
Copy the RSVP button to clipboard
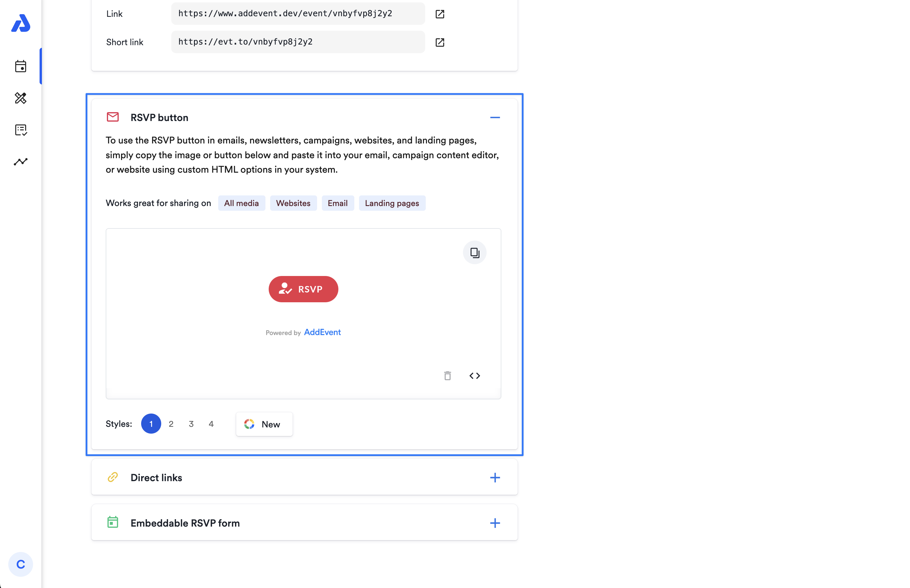(474, 252)
